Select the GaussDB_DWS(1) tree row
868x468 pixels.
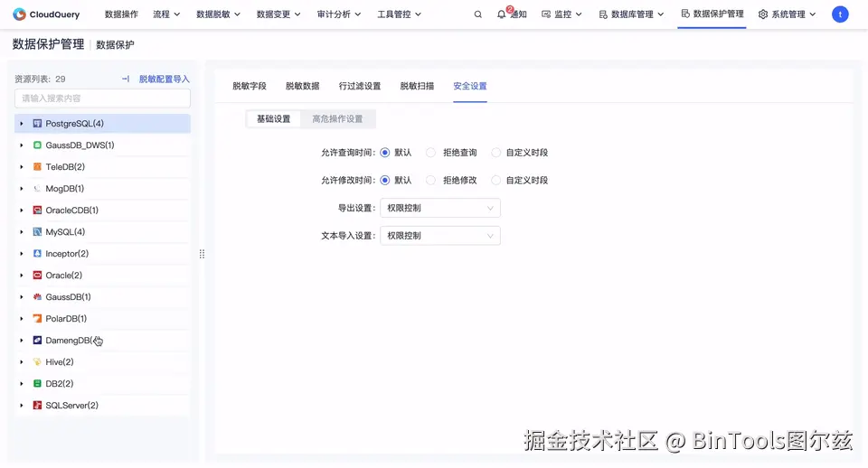click(x=102, y=145)
